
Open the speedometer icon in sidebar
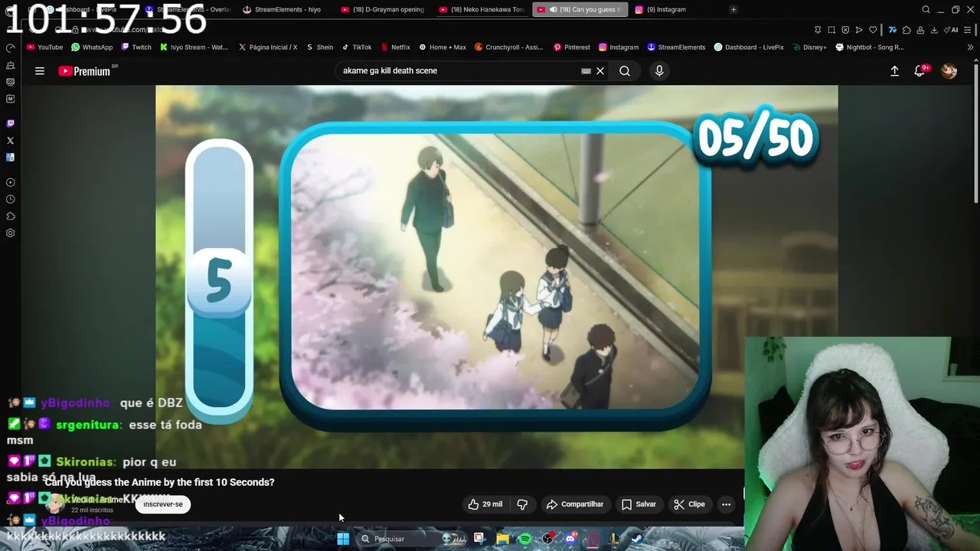coord(10,48)
